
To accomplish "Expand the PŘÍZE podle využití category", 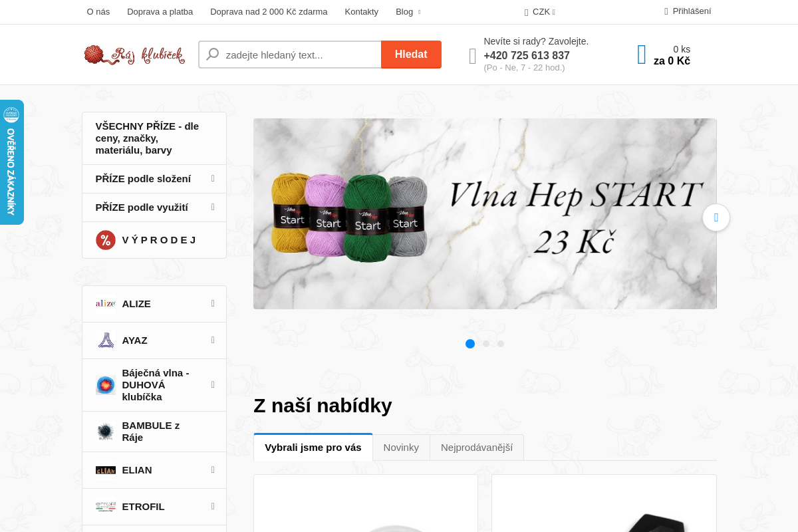I will 154,207.
